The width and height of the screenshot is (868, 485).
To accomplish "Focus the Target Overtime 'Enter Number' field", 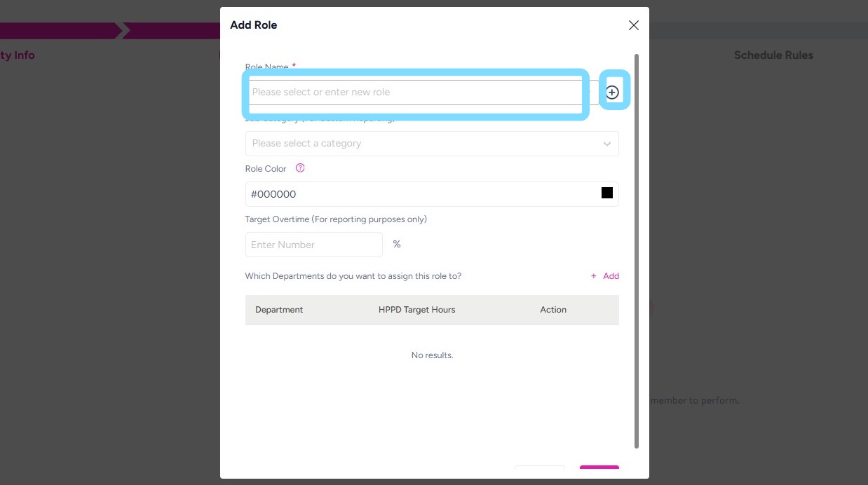I will coord(313,245).
